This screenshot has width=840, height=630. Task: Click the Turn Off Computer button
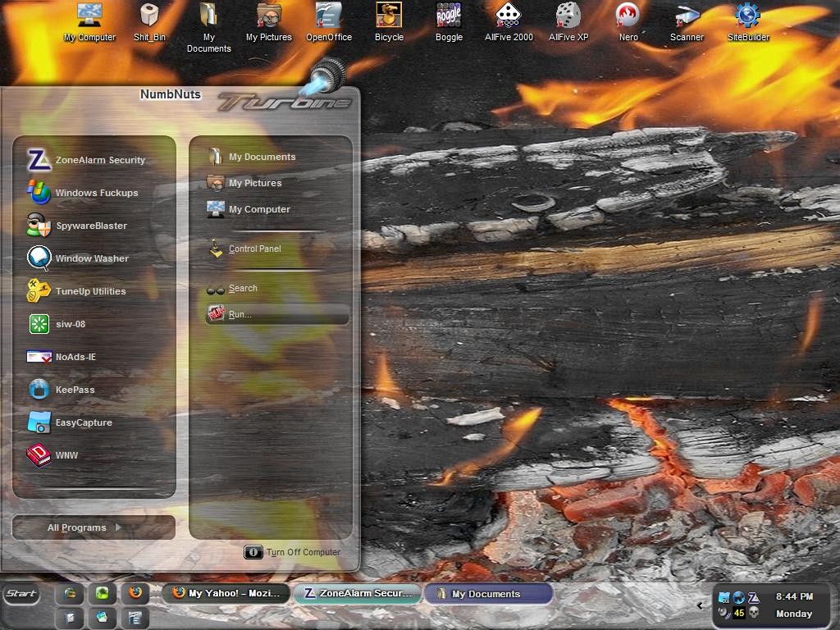coord(293,552)
